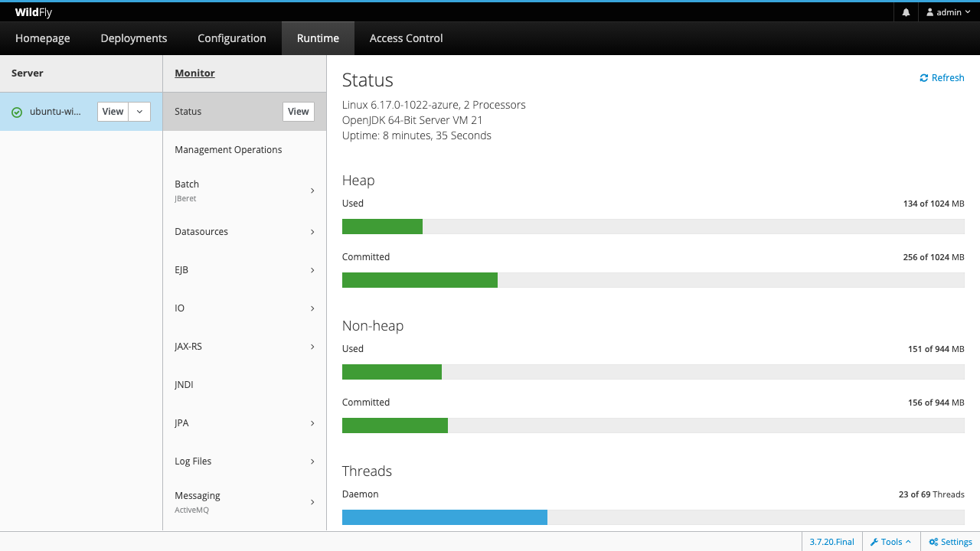Viewport: 980px width, 551px height.
Task: Click the Settings footer link
Action: click(950, 542)
